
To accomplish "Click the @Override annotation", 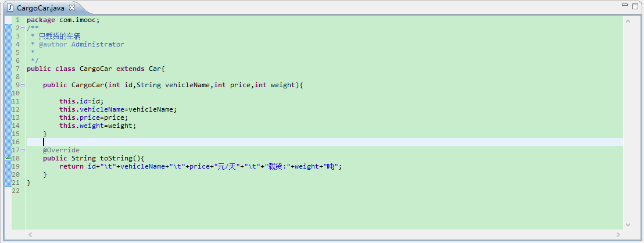I will click(x=61, y=150).
